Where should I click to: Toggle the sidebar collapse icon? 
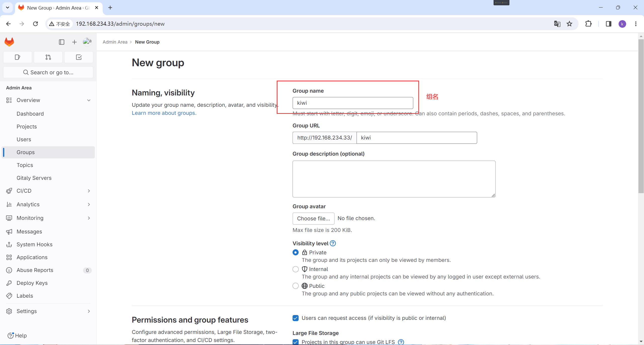(x=62, y=42)
